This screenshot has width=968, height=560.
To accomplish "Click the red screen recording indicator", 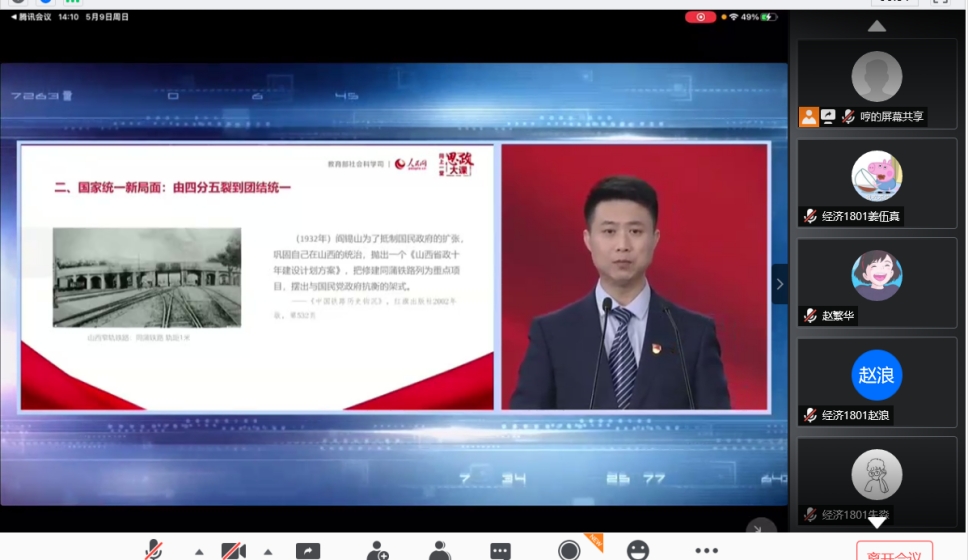I will point(700,17).
